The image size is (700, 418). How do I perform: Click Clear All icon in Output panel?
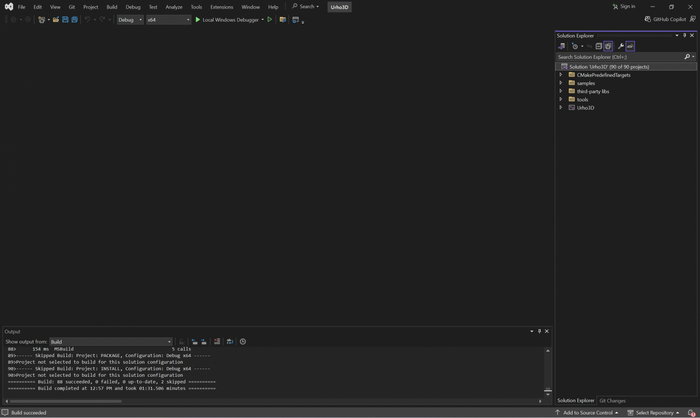(x=216, y=341)
